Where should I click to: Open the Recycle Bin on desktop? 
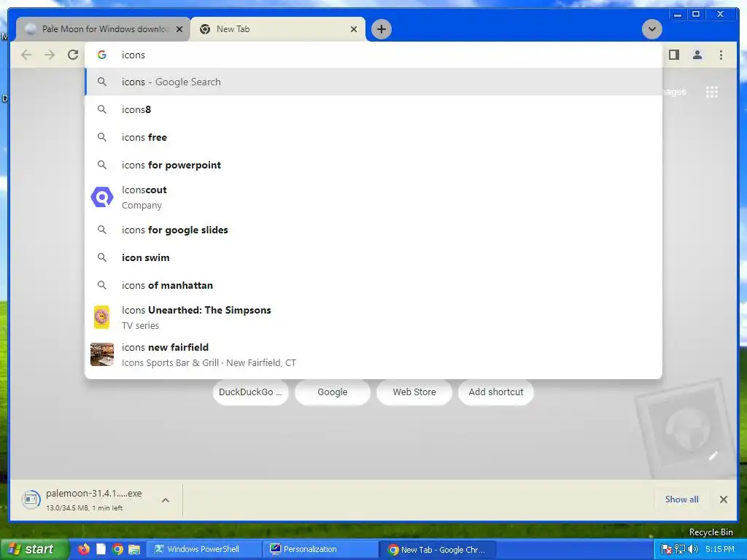point(711,532)
